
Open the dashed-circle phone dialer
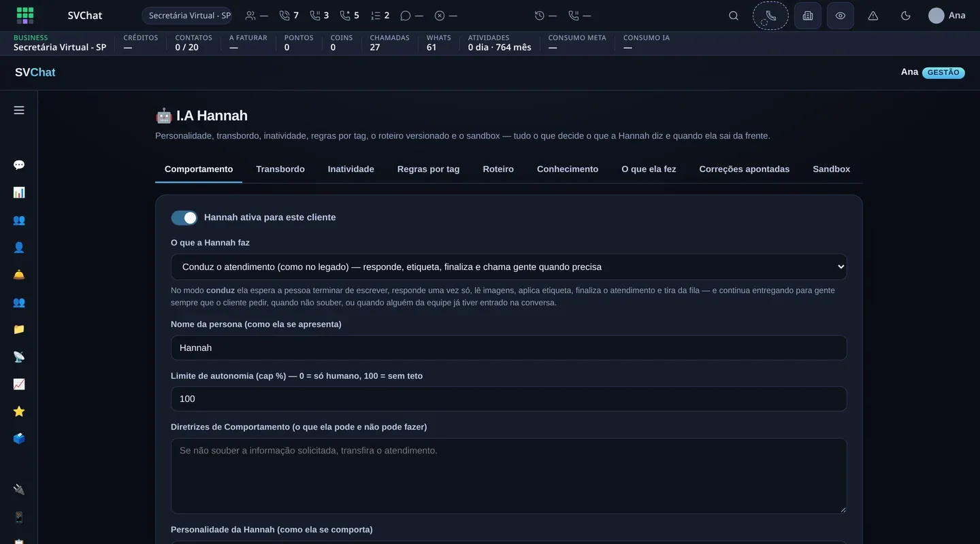(770, 16)
